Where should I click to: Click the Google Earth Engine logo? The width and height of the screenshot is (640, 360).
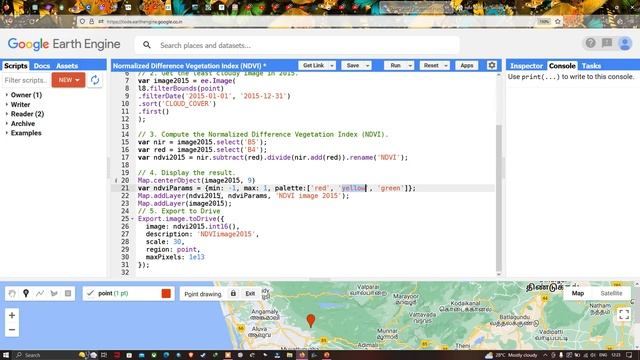pyautogui.click(x=64, y=44)
